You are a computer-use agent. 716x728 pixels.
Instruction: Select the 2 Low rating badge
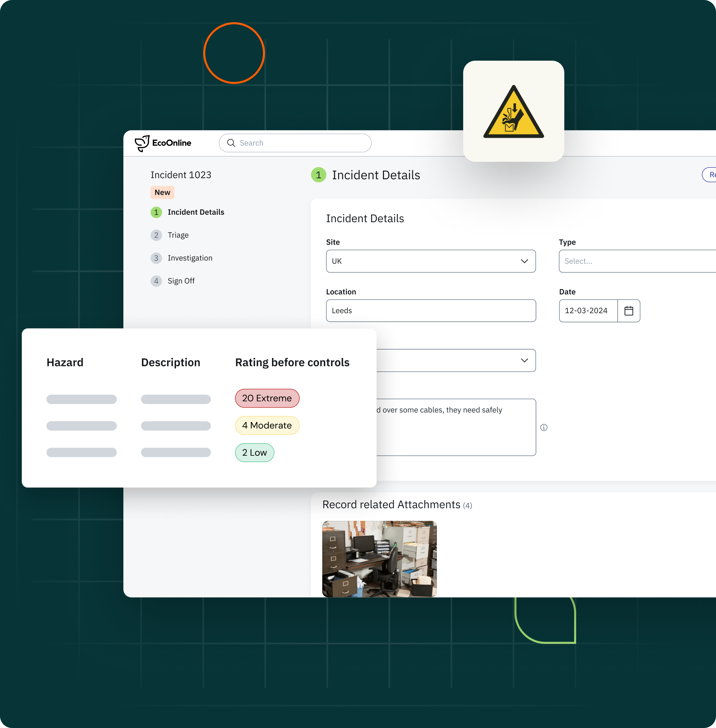[254, 452]
